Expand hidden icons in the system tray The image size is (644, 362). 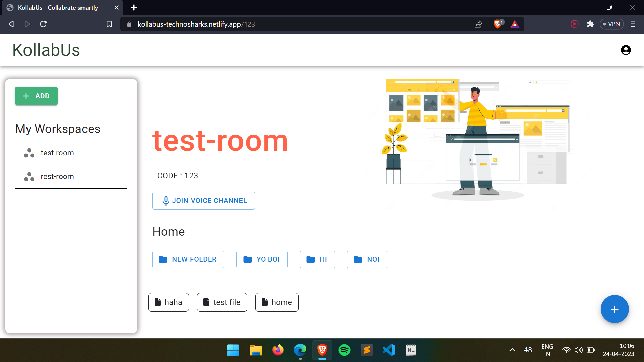(512, 350)
